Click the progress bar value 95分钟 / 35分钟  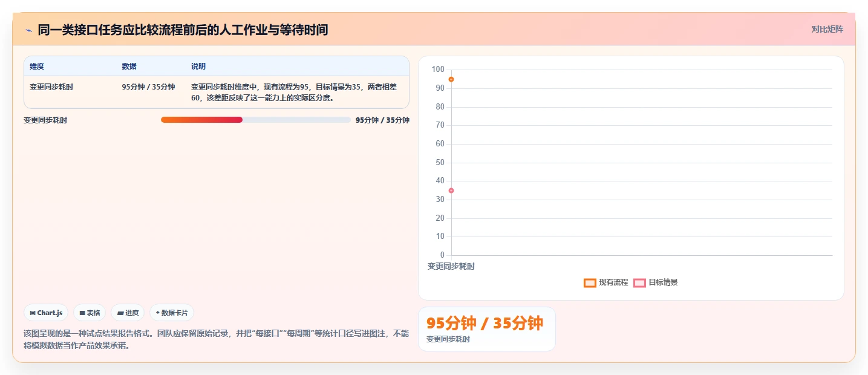click(382, 120)
